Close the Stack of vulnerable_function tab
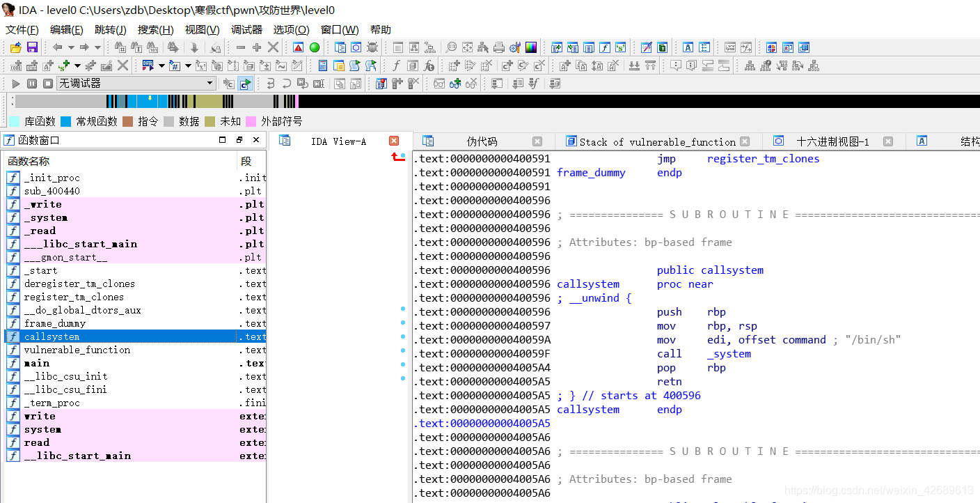Screen dimensions: 980x503 click(x=745, y=141)
